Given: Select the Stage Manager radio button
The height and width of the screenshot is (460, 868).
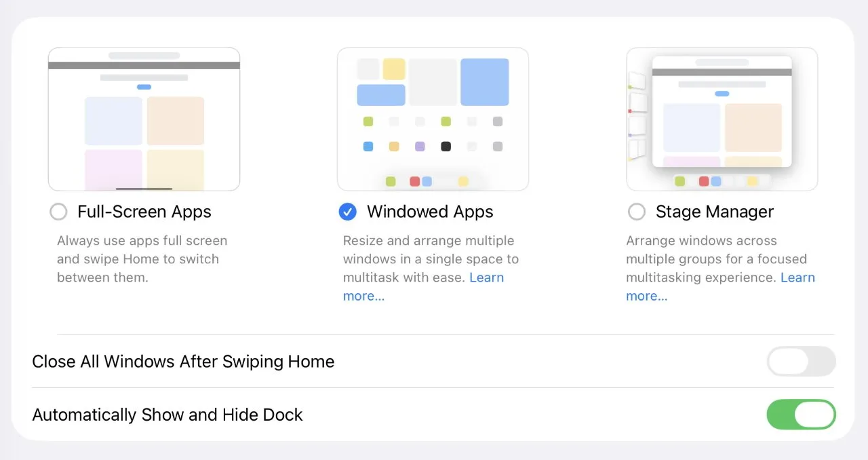Looking at the screenshot, I should [x=637, y=212].
